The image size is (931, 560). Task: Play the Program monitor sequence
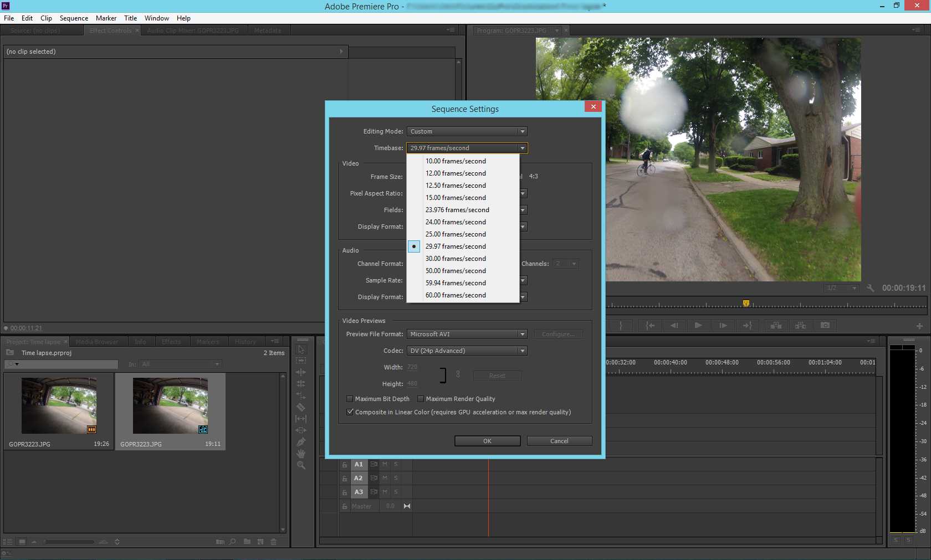pos(698,326)
